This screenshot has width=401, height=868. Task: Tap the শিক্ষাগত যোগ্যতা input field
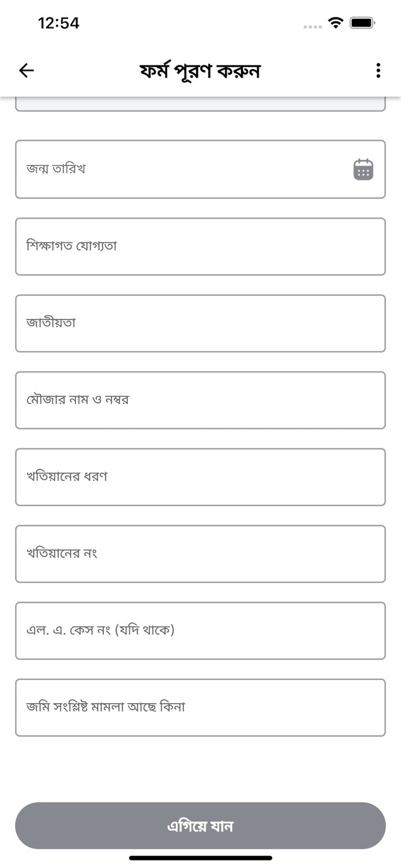point(200,246)
